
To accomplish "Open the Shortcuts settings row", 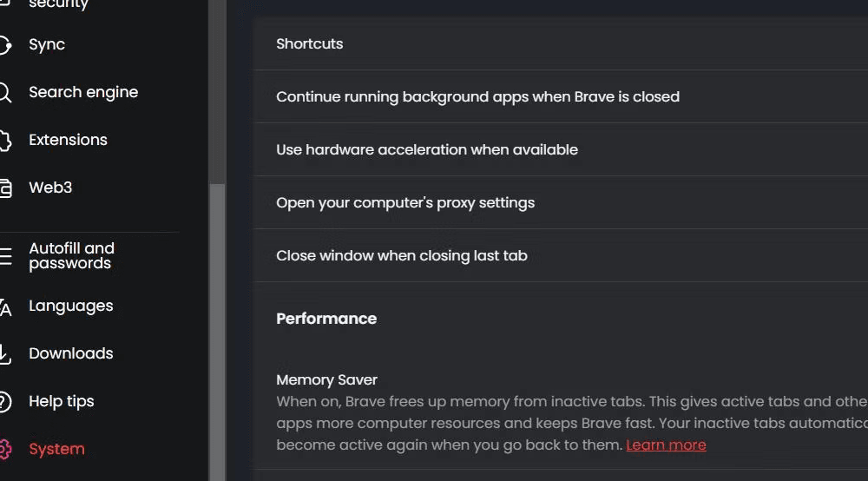I will tap(561, 43).
